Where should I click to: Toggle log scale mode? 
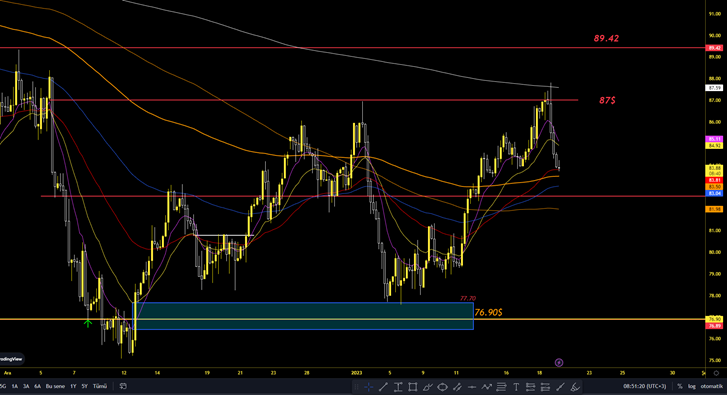(691, 386)
